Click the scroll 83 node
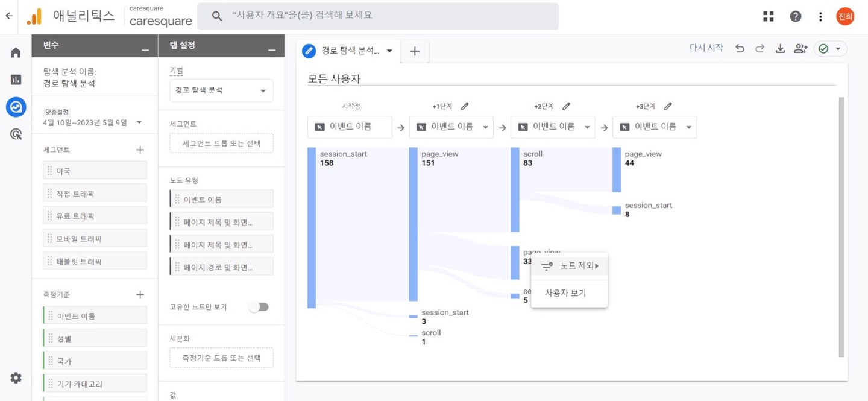868x401 pixels. tap(515, 190)
